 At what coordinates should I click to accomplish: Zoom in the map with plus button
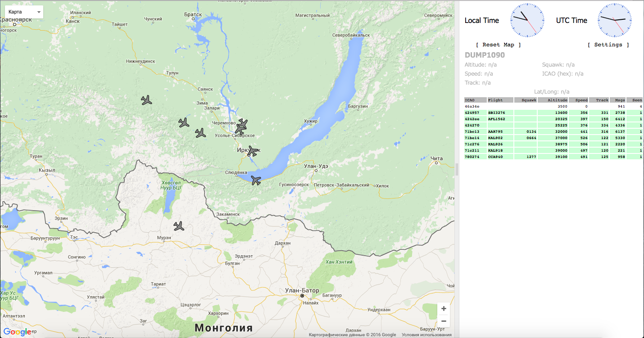click(x=444, y=309)
